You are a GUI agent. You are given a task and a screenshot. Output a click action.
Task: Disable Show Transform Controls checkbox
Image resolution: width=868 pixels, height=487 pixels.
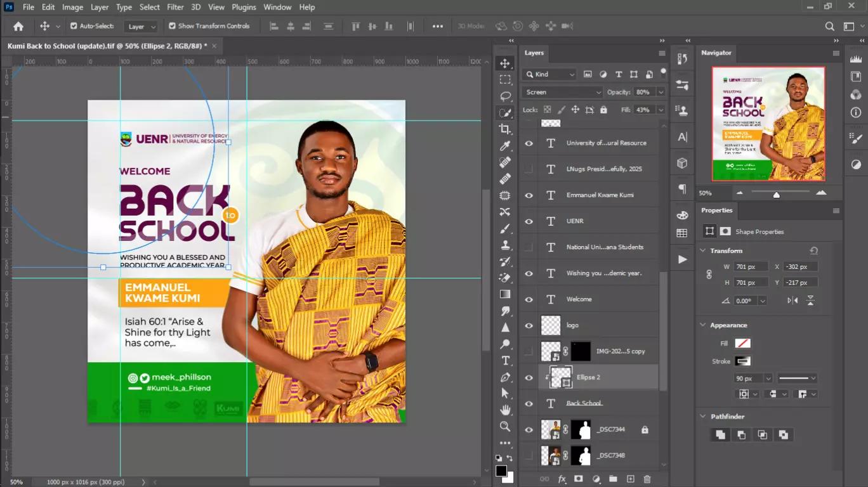[x=172, y=26]
